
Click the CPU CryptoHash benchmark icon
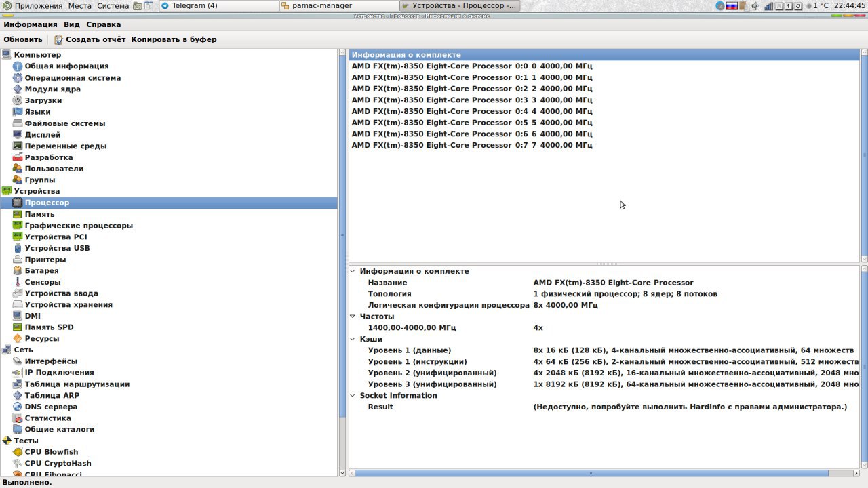pos(18,464)
